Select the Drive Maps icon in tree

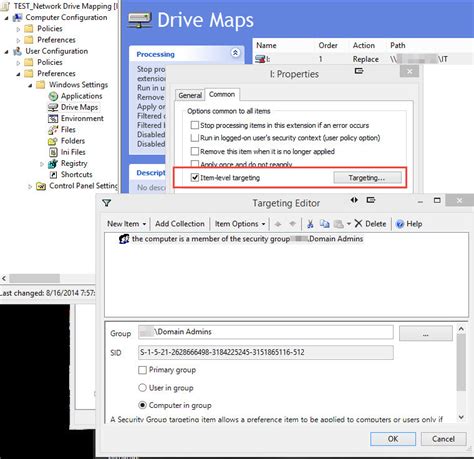[x=53, y=107]
